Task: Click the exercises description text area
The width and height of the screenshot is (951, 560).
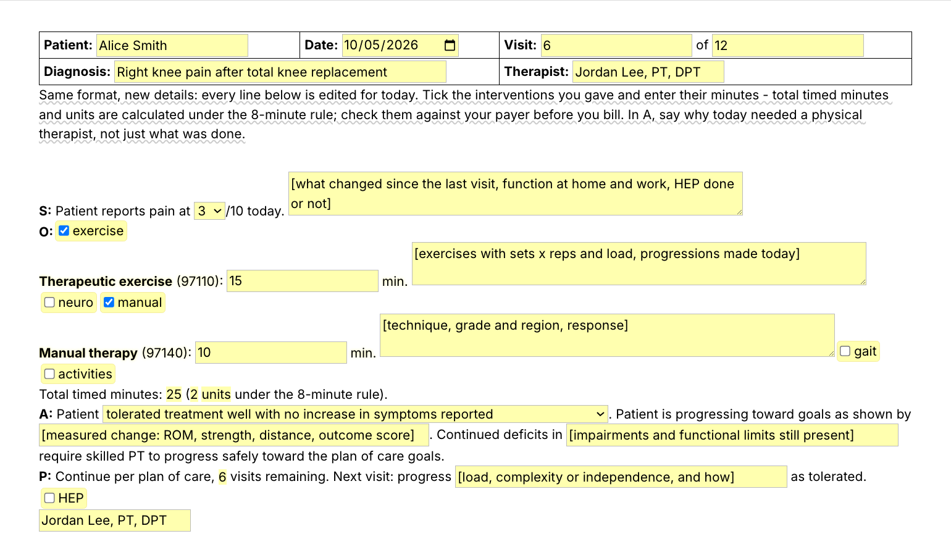Action: tap(639, 264)
